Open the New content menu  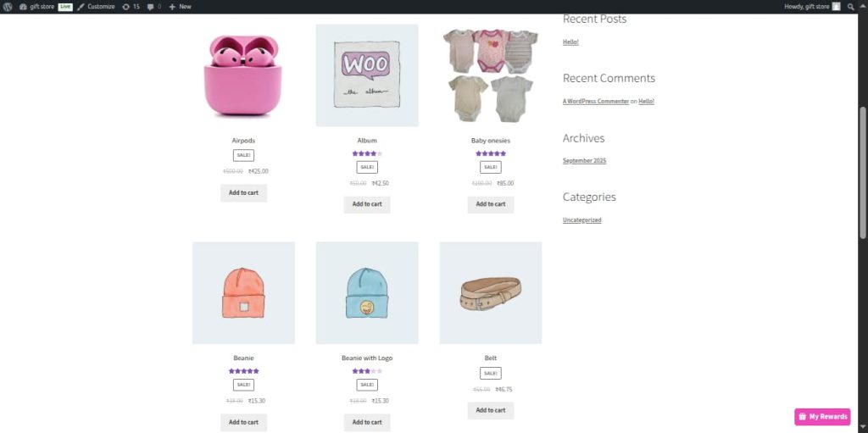pyautogui.click(x=180, y=7)
